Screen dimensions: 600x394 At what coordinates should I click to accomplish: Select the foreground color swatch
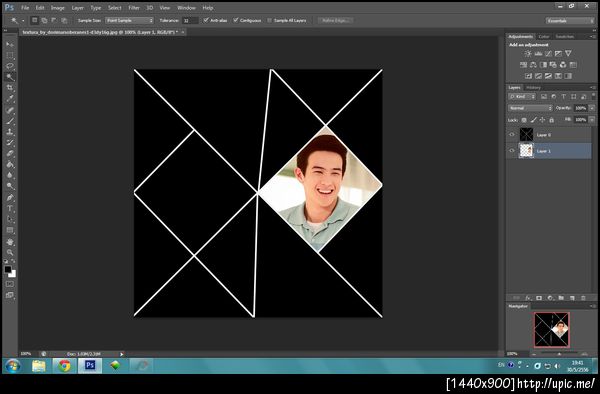tap(8, 269)
